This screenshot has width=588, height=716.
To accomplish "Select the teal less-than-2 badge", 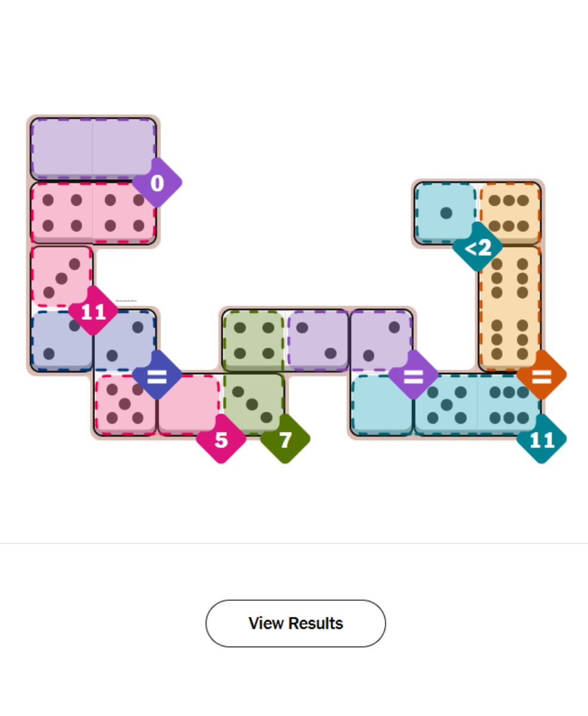I will click(x=478, y=247).
